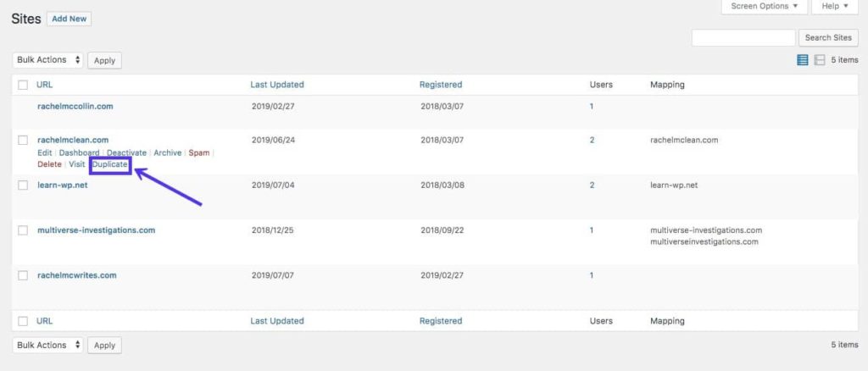Viewport: 868px width, 371px height.
Task: Select all sites using header checkbox
Action: pyautogui.click(x=23, y=85)
